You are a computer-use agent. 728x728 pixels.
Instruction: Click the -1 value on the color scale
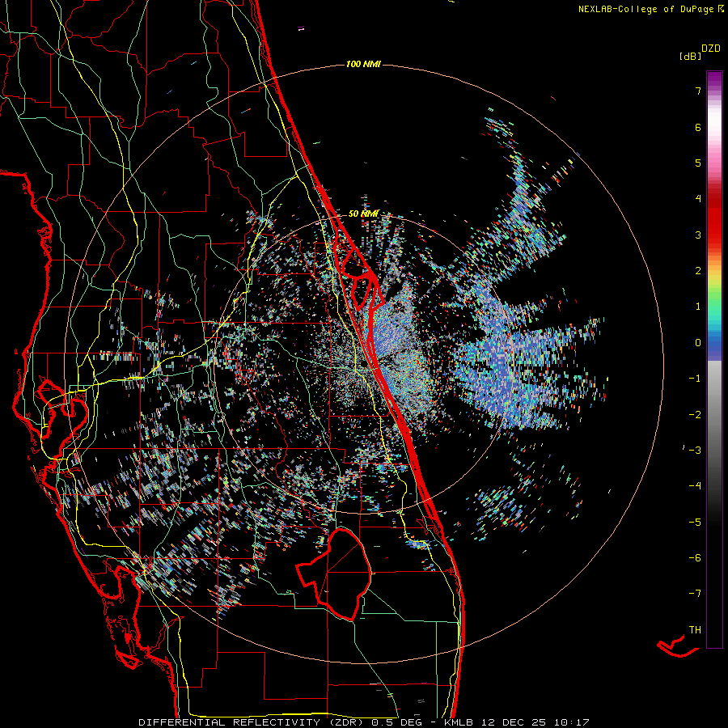coord(695,379)
